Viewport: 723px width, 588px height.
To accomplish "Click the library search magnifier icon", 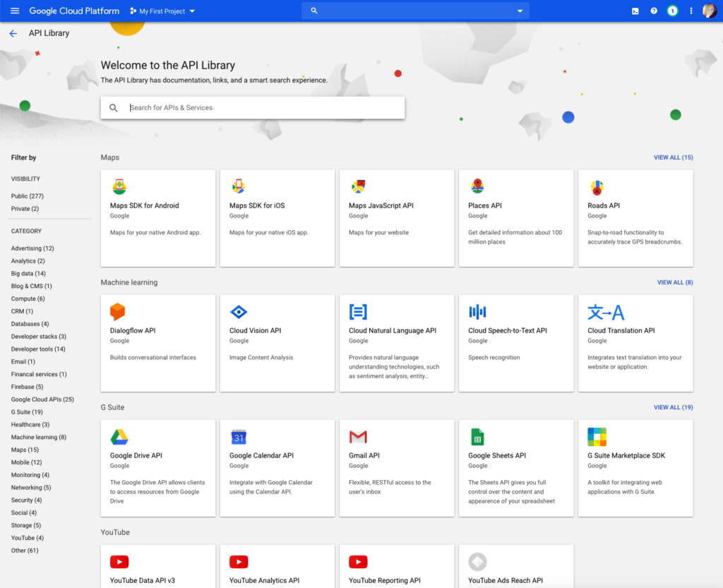I will (x=114, y=108).
